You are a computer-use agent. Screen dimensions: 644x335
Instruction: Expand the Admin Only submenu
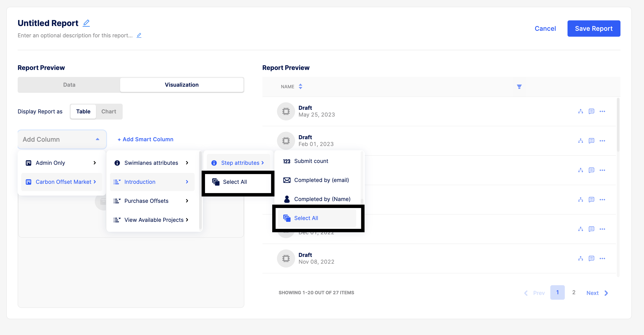tap(61, 163)
